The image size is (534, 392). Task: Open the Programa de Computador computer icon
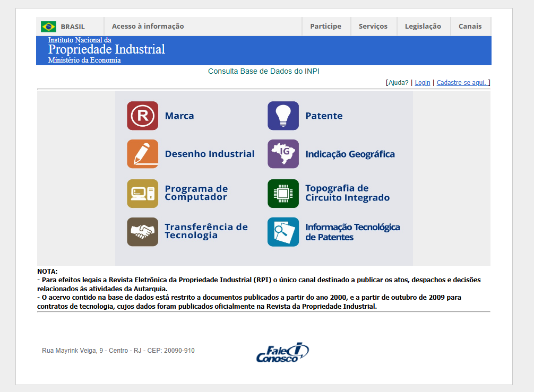(x=142, y=194)
